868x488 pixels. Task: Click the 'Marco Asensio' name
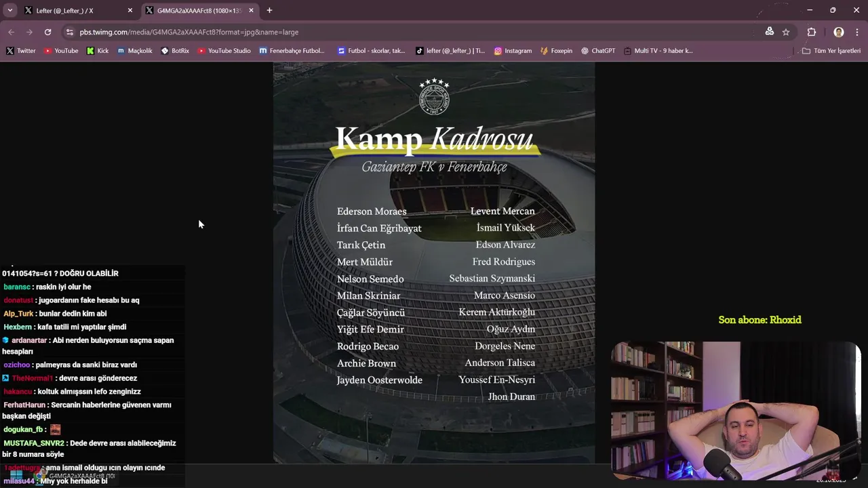click(505, 296)
